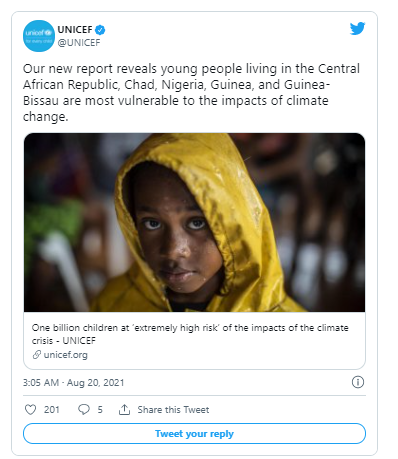
Task: Open the 'One billion children' article headline
Action: [190, 334]
